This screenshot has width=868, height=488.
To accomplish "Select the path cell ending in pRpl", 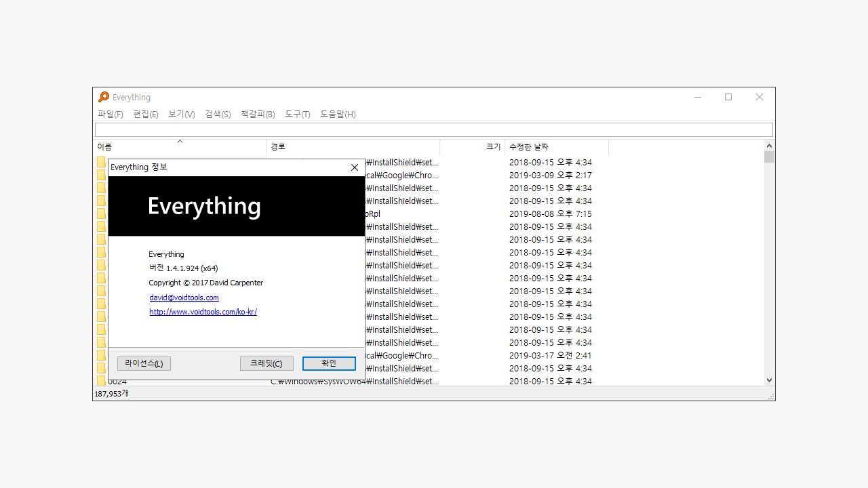I will point(373,213).
